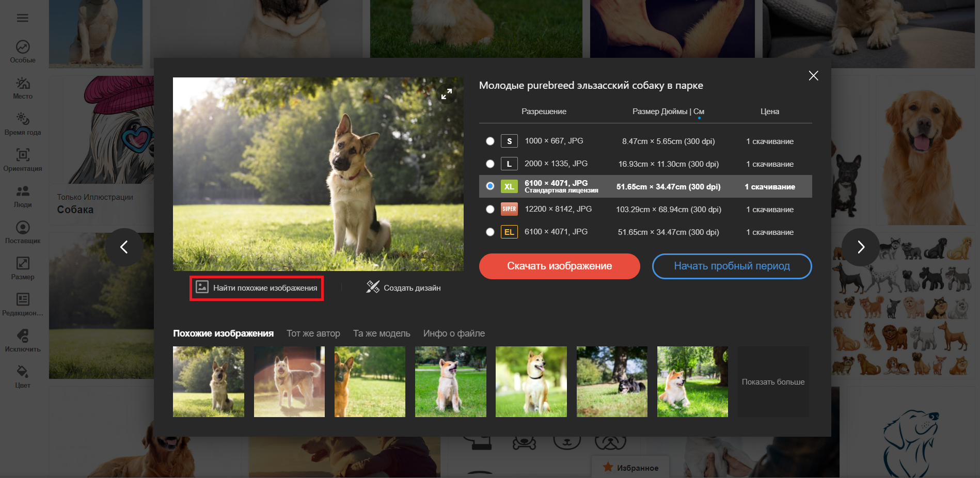The width and height of the screenshot is (980, 478).
Task: Click the Создать дизайн link
Action: coord(412,288)
